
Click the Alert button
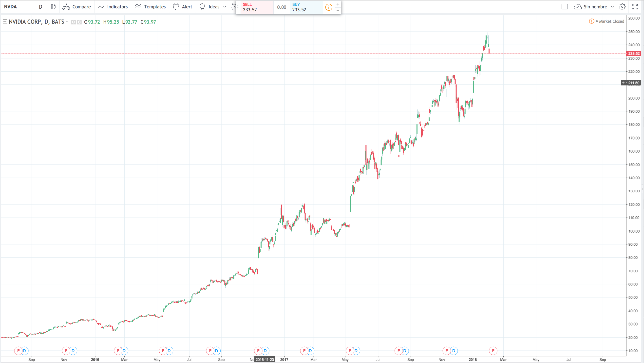coord(183,7)
